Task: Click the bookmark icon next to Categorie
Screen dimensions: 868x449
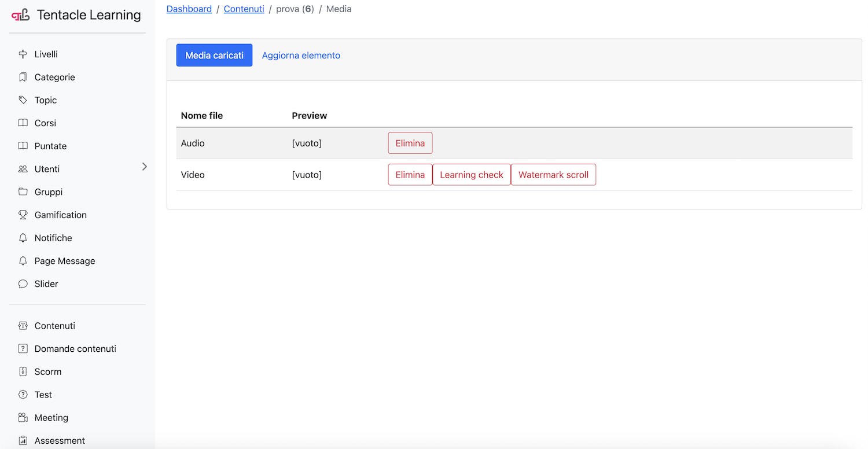Action: (23, 77)
